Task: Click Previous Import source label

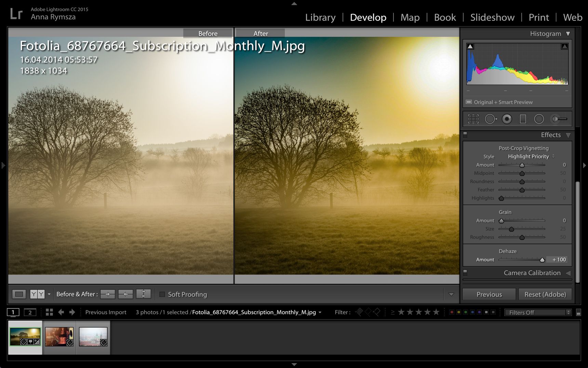Action: coord(106,312)
